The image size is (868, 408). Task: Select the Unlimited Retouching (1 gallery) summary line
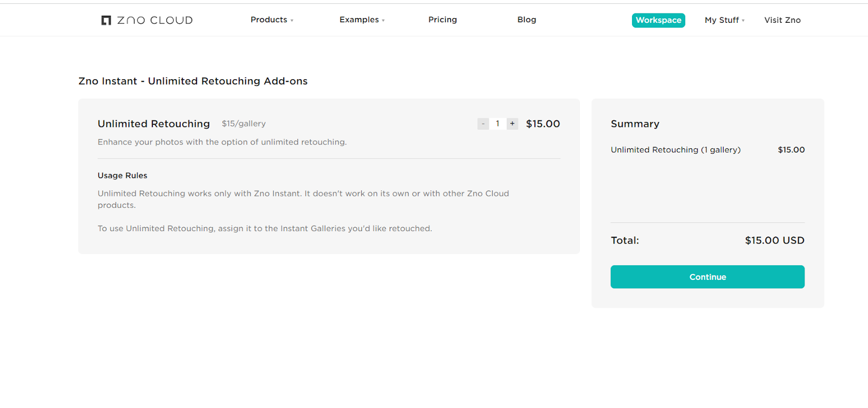click(x=675, y=150)
